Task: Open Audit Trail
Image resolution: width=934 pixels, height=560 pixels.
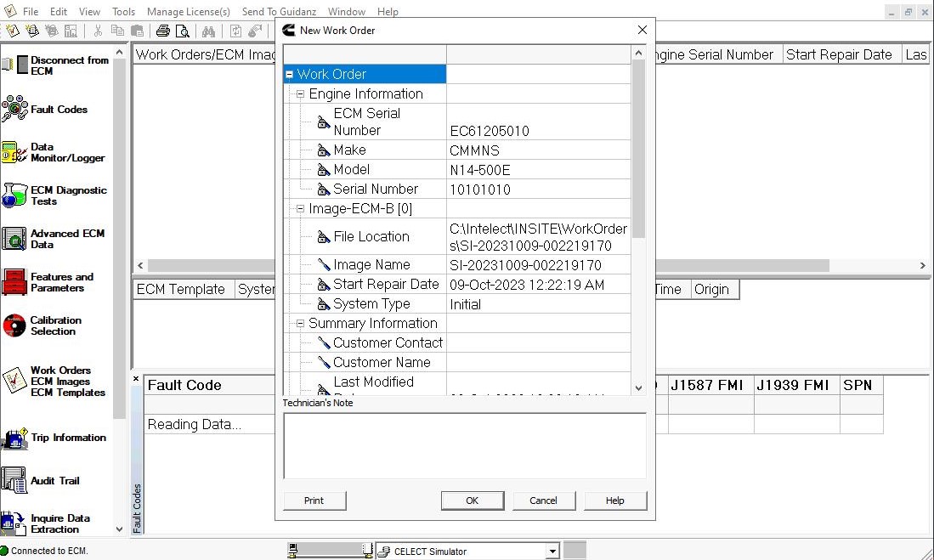Action: point(41,480)
